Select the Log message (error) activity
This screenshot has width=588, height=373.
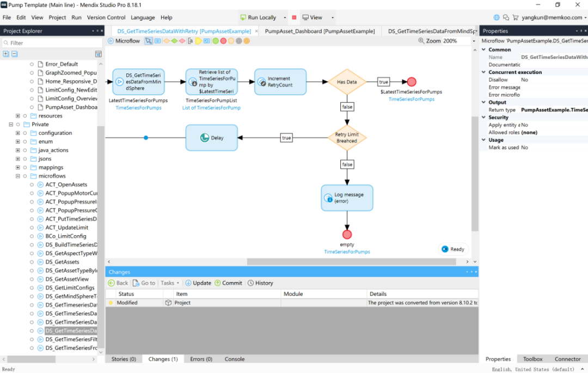(347, 198)
